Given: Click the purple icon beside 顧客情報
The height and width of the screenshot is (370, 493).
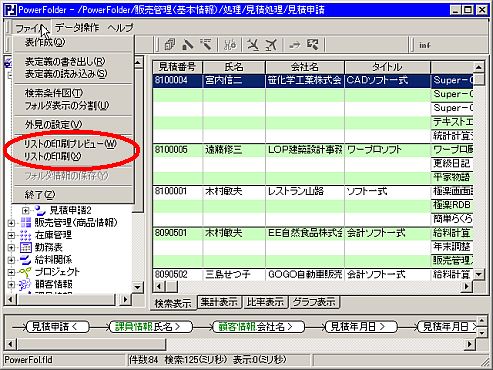Looking at the screenshot, I should (25, 284).
